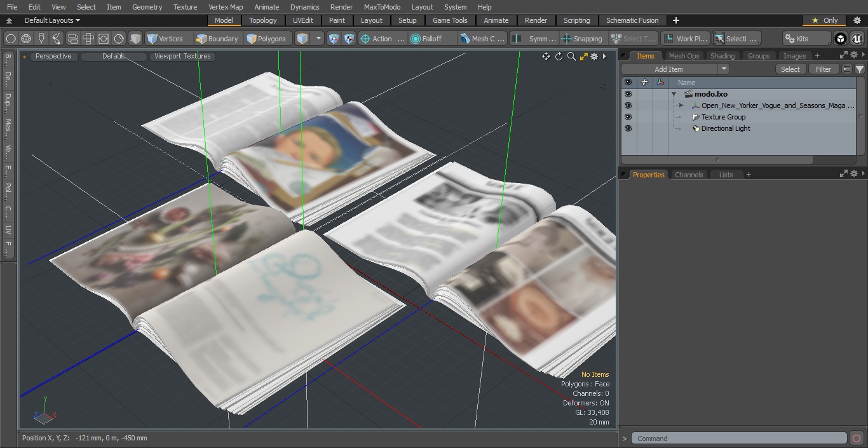Click the Filter button in Items panel
This screenshot has height=448, width=868.
click(x=824, y=69)
